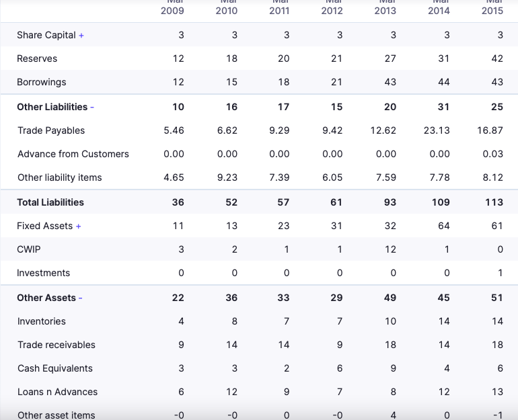Click Total Liabilities value 113
This screenshot has height=420, width=518.
click(494, 202)
